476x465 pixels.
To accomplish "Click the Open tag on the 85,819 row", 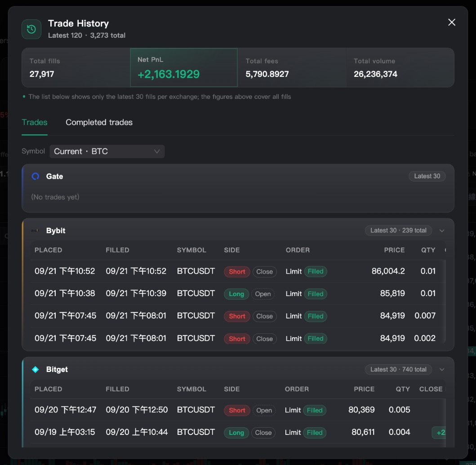I will pos(262,294).
